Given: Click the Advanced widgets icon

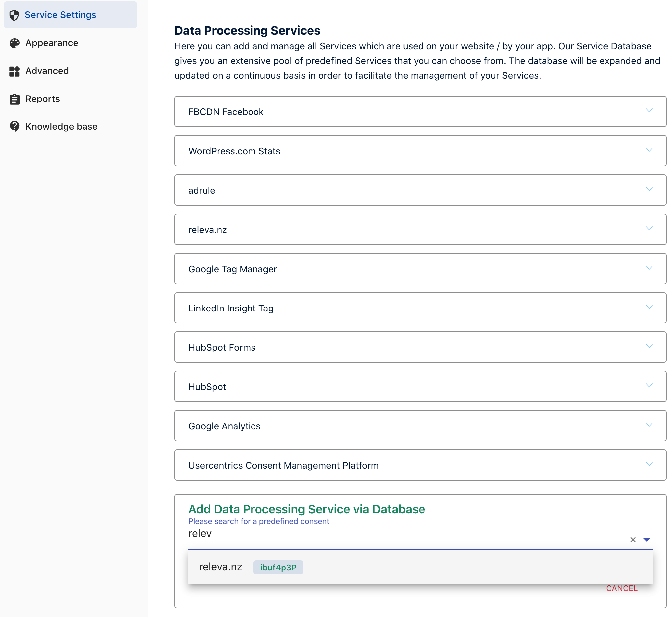Looking at the screenshot, I should (14, 71).
